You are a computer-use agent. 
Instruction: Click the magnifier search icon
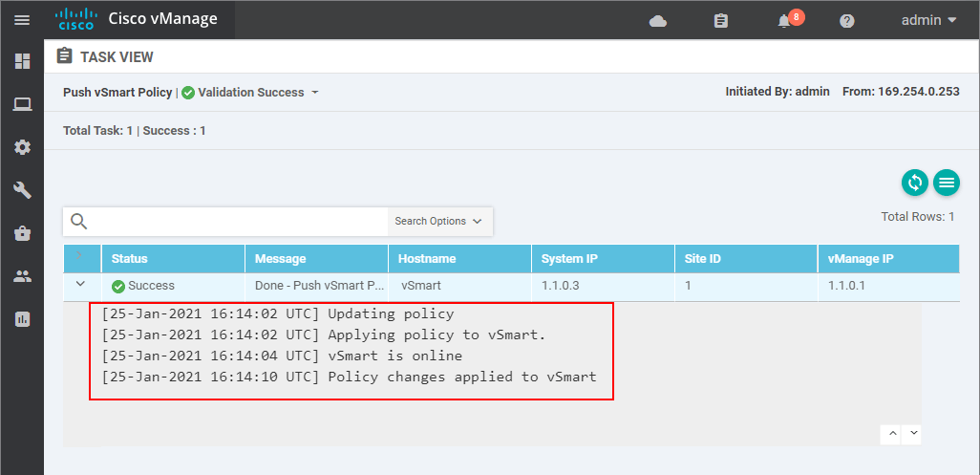[78, 221]
